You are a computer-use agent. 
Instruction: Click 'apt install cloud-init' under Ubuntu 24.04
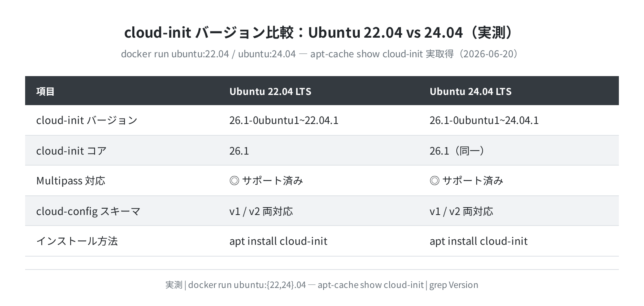479,241
